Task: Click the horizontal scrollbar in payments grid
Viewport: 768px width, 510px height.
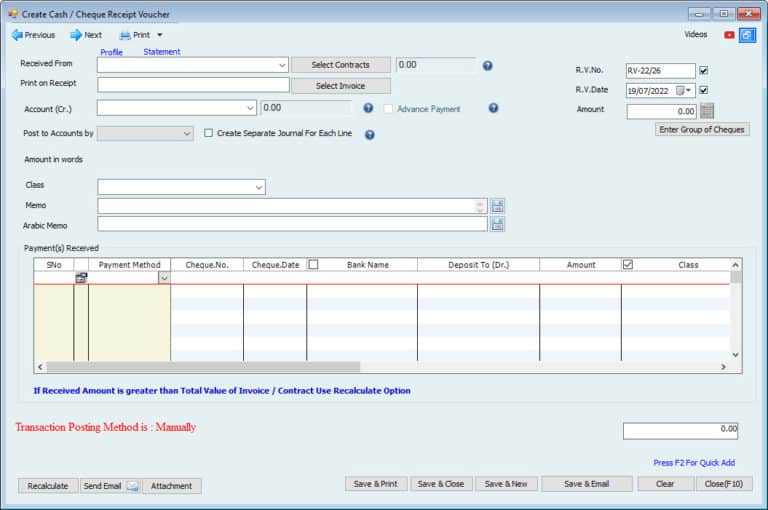Action: (203, 367)
